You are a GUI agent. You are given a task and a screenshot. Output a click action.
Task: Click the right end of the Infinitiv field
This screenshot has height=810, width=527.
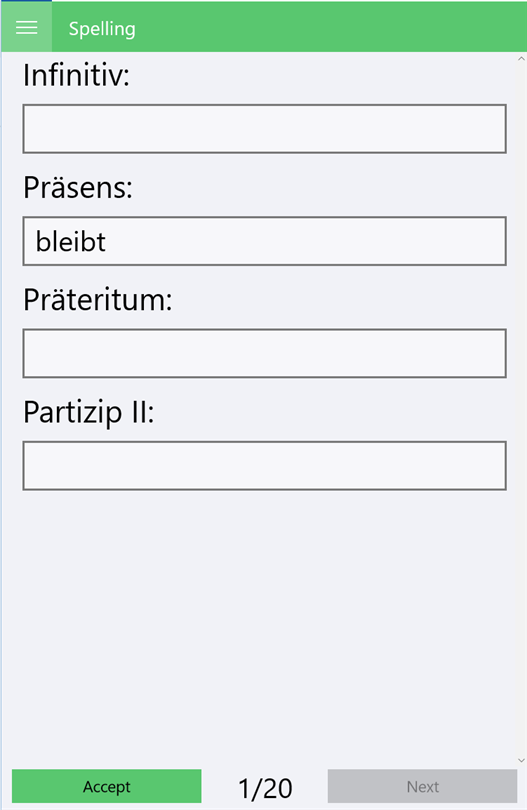click(491, 129)
